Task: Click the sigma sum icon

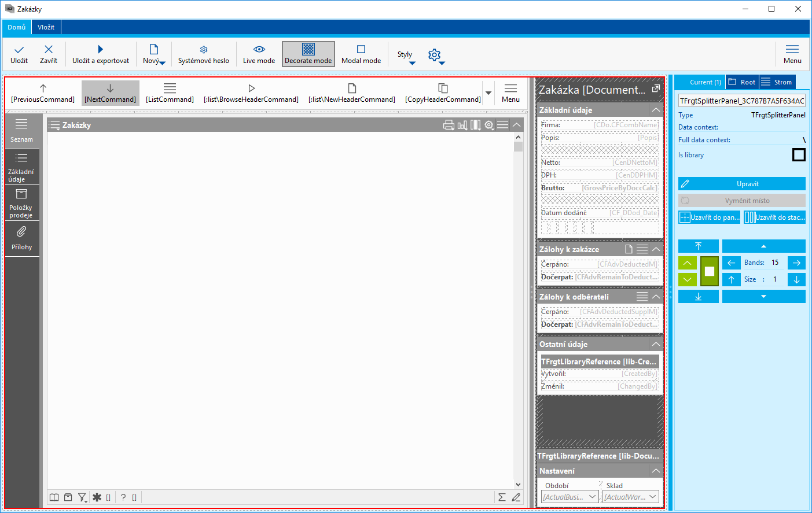Action: pyautogui.click(x=502, y=497)
